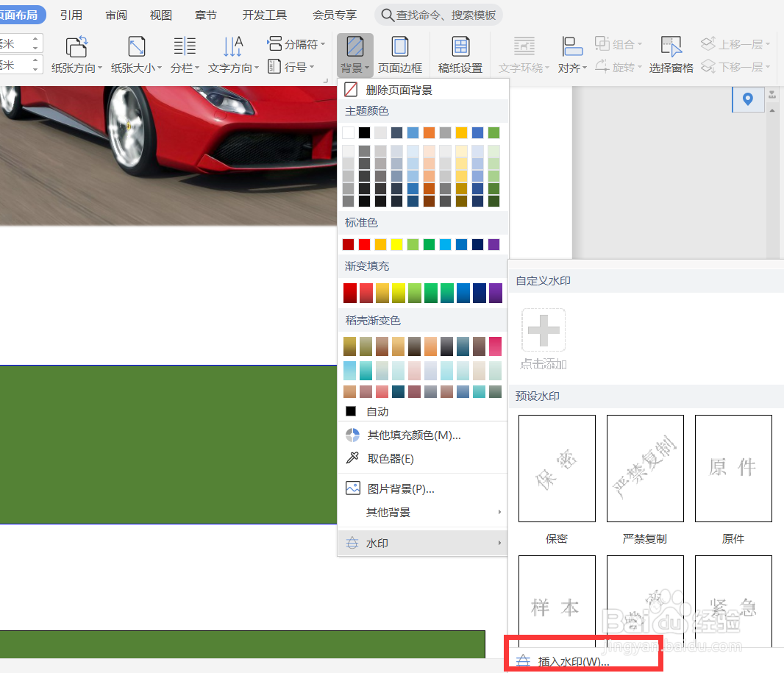Expand the line numbers (行号) dropdown arrow
This screenshot has width=784, height=673.
pos(312,66)
